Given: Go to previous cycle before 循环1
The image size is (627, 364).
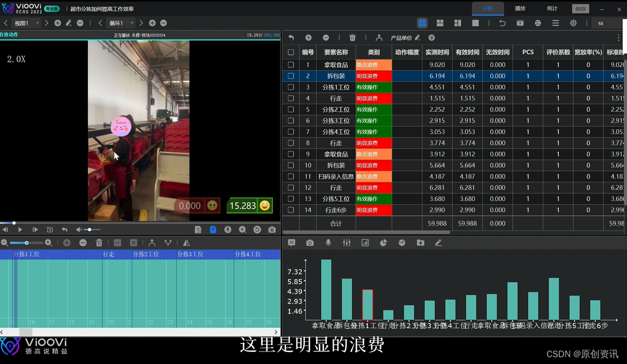Looking at the screenshot, I should 100,23.
